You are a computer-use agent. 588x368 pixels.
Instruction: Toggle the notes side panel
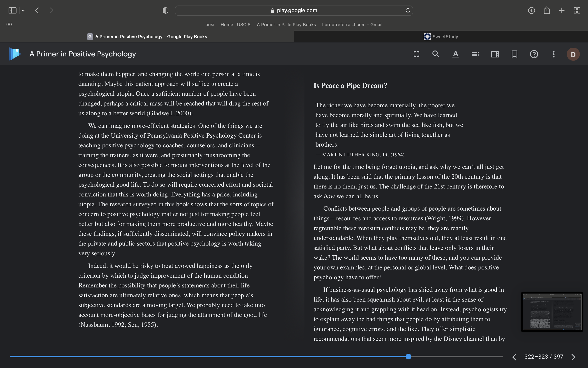click(x=495, y=54)
